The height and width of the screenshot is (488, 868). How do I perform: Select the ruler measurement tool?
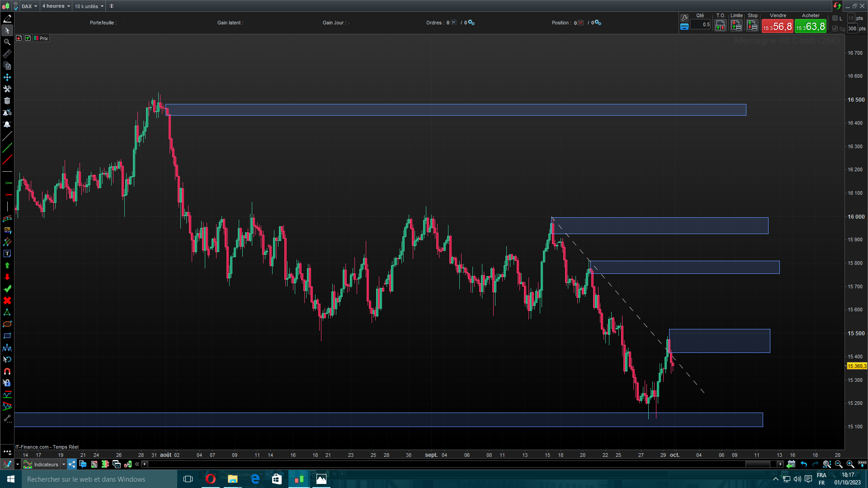[x=7, y=54]
